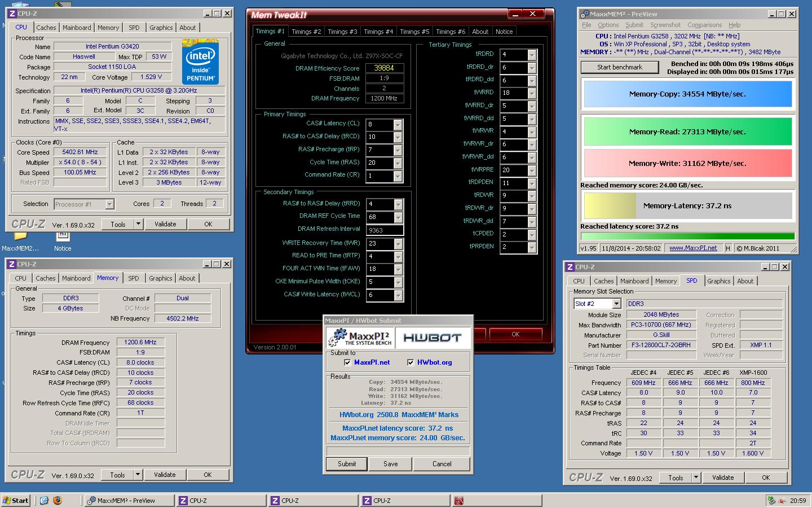Click the DRAM Refresh Interval field showing 9363

(x=385, y=230)
